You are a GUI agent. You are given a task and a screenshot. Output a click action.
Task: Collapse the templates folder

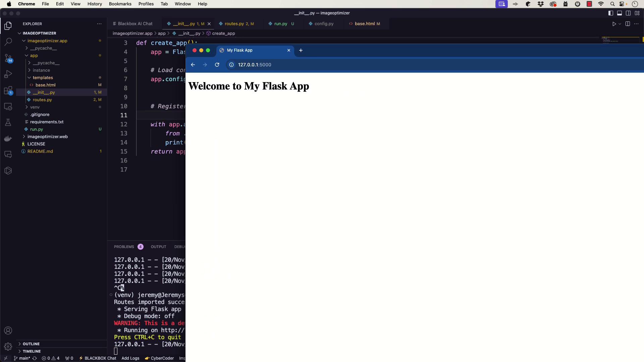point(43,77)
